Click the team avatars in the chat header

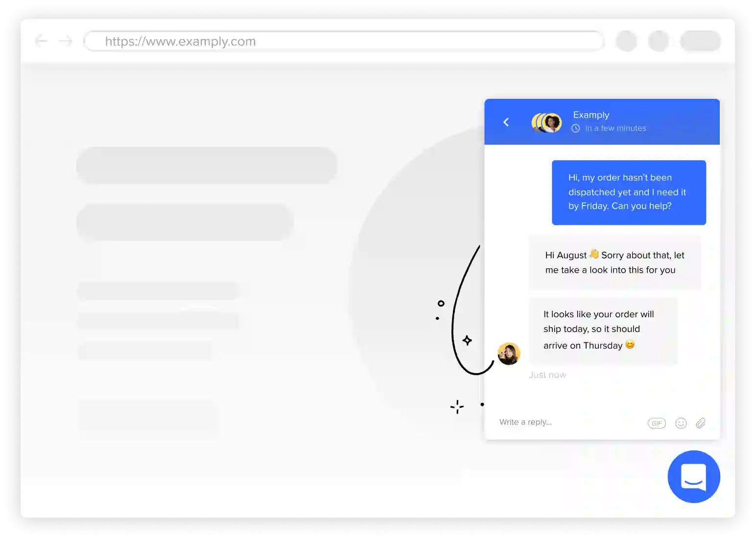pos(546,122)
